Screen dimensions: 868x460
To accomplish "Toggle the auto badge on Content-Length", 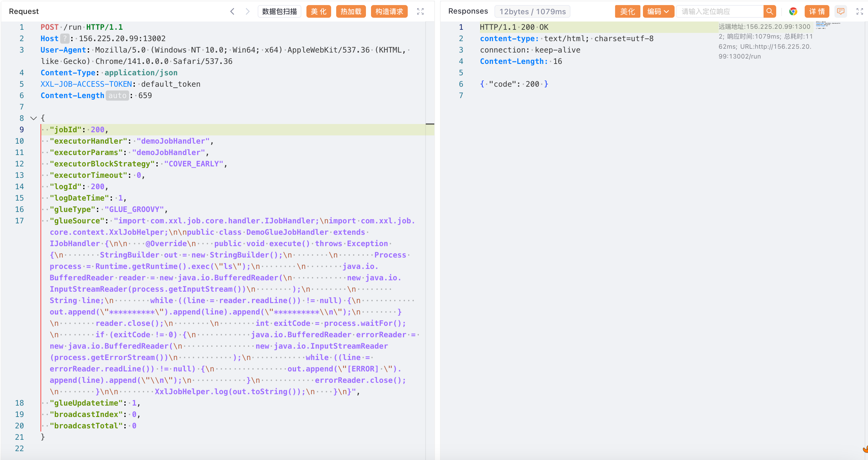I will 117,96.
